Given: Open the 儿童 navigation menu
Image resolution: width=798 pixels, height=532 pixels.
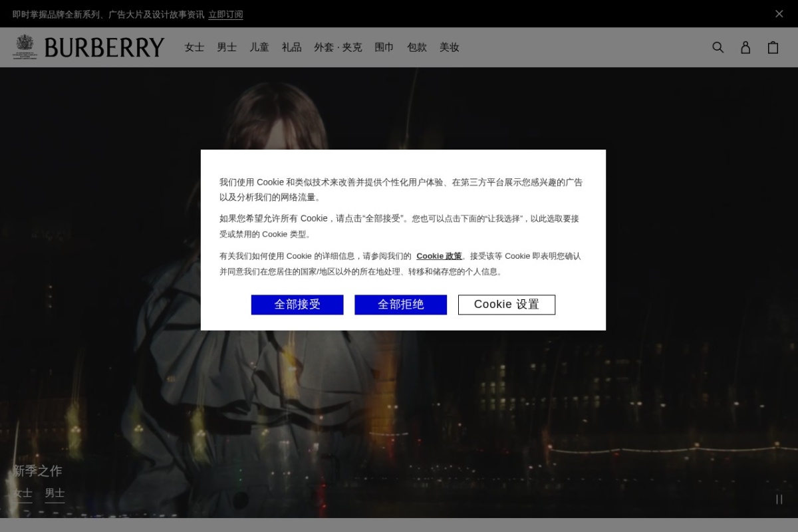Looking at the screenshot, I should click(x=259, y=47).
